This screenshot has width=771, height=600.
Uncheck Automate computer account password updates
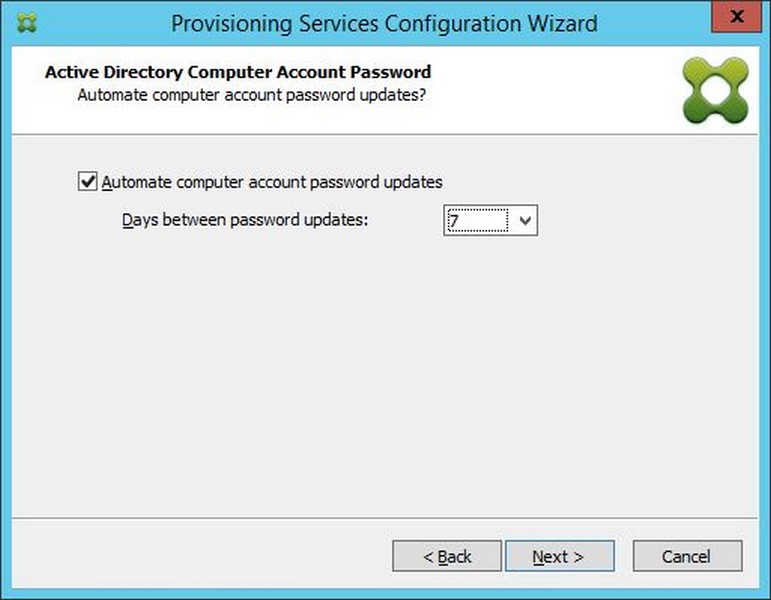[x=88, y=181]
